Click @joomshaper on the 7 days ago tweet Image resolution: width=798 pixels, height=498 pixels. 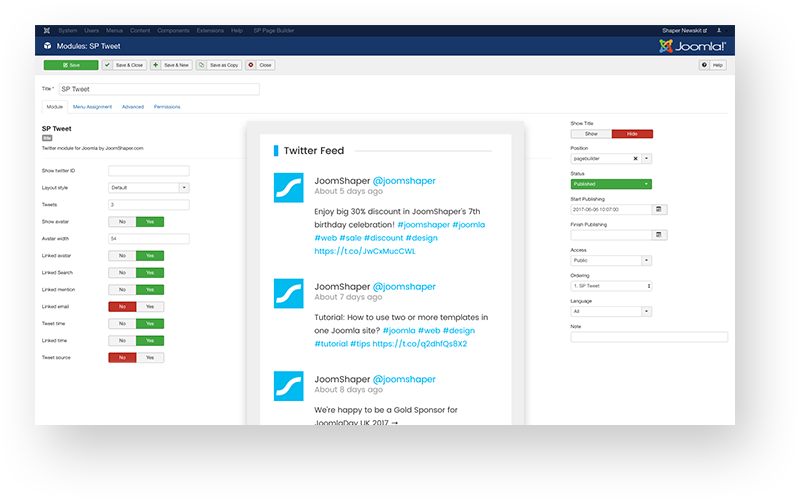pyautogui.click(x=404, y=287)
